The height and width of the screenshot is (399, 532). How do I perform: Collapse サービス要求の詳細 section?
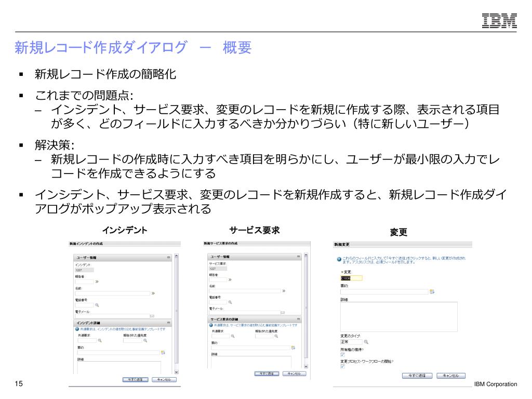299,319
